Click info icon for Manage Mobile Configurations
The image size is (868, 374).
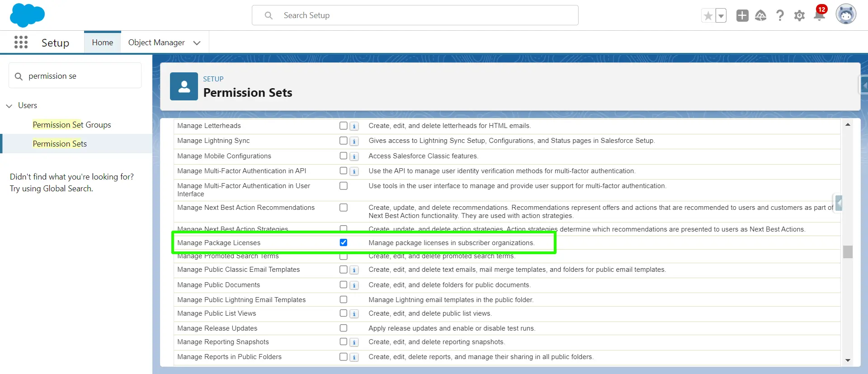(x=354, y=156)
